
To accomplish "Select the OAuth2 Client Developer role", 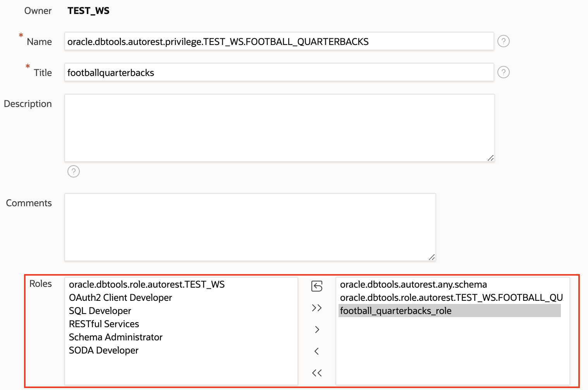I will (x=120, y=297).
